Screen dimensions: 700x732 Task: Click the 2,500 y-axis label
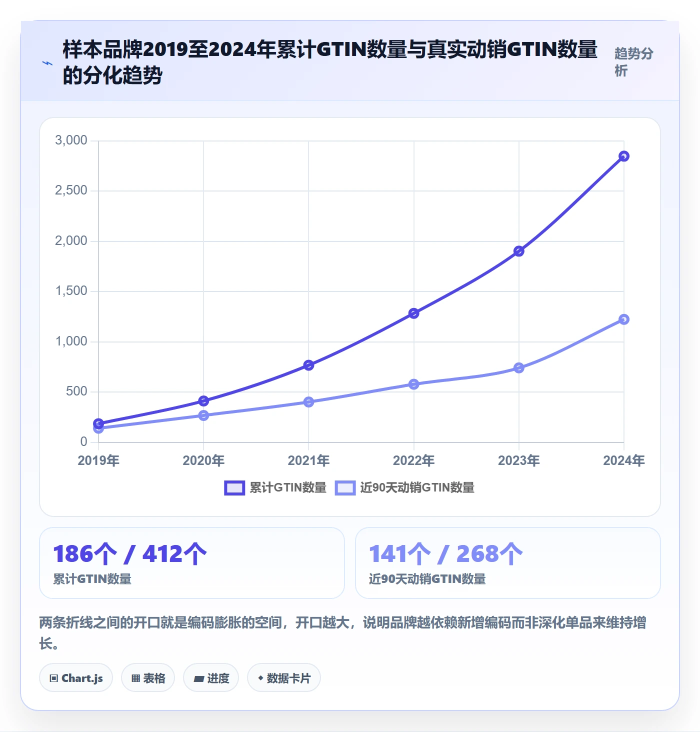coord(71,190)
